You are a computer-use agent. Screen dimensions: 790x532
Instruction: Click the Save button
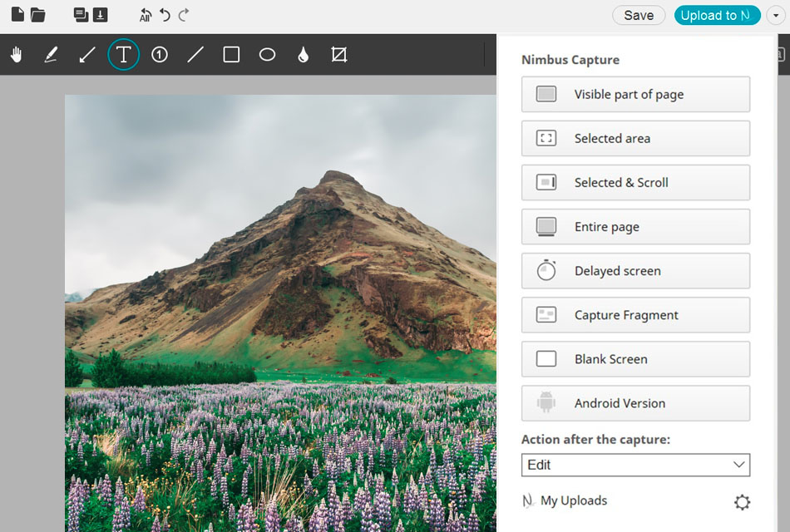click(x=639, y=15)
